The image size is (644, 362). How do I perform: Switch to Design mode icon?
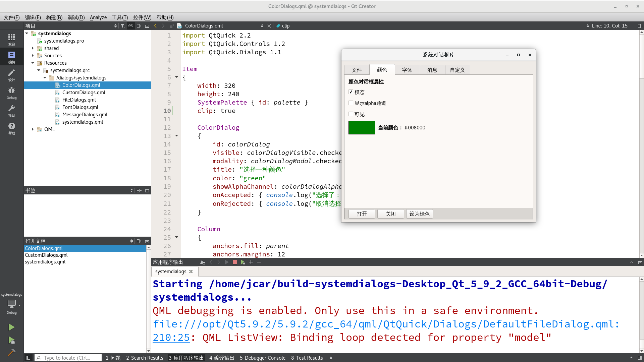(11, 75)
